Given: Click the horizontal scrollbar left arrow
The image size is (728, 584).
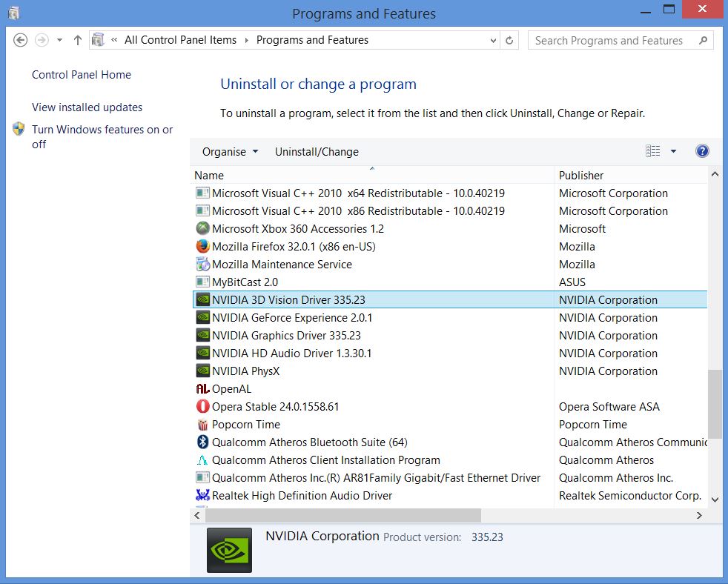Looking at the screenshot, I should 197,515.
